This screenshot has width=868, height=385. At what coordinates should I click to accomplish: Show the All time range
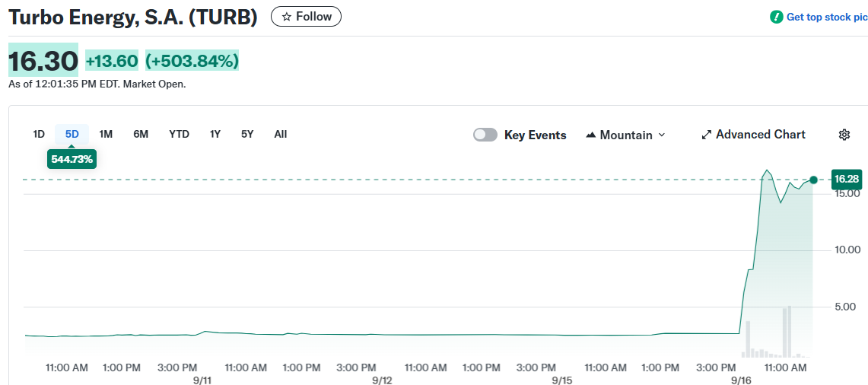pos(281,134)
